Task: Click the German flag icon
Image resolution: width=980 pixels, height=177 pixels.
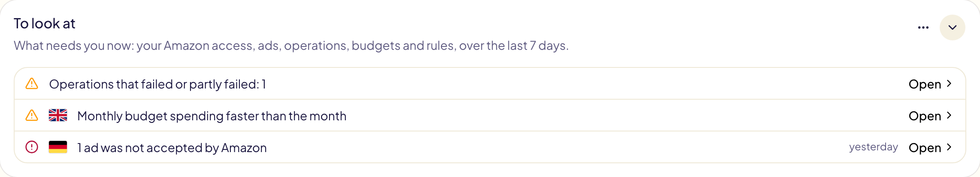Action: click(58, 147)
